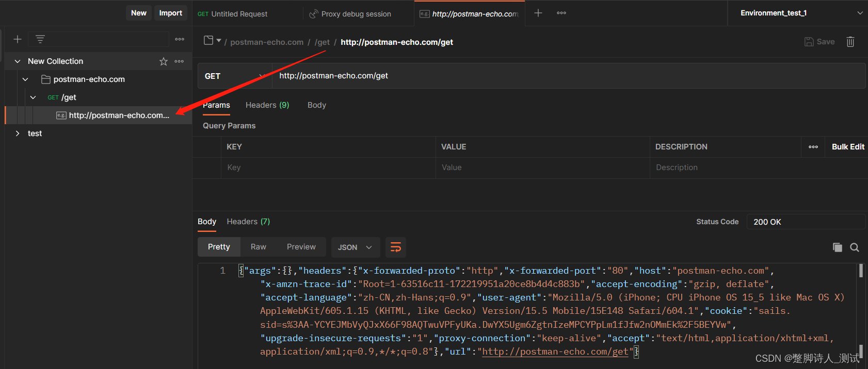Screen dimensions: 868x369
Task: Open the sidebar filter icon
Action: tap(40, 39)
